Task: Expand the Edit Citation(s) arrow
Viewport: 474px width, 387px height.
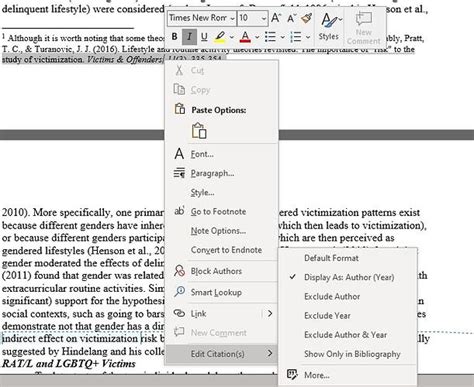Action: coord(270,354)
